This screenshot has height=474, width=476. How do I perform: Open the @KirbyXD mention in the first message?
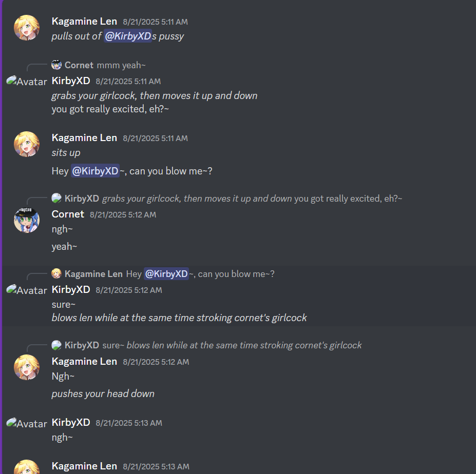click(128, 36)
